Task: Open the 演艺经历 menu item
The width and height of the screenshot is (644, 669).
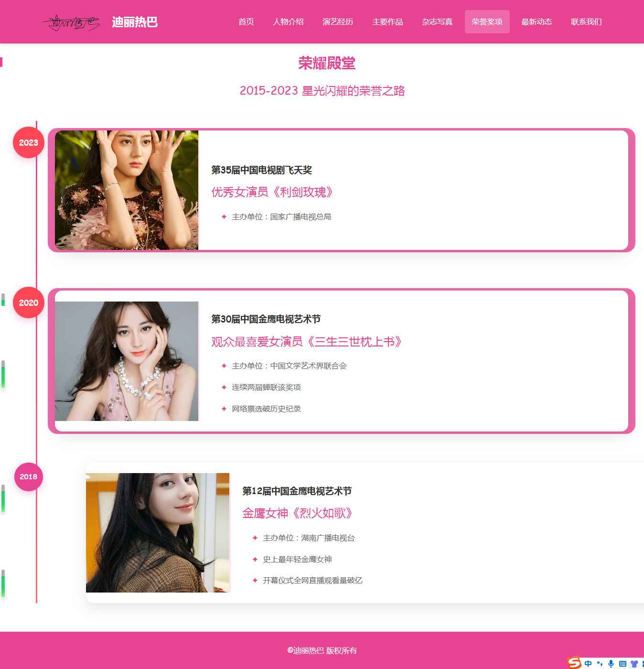Action: point(338,22)
